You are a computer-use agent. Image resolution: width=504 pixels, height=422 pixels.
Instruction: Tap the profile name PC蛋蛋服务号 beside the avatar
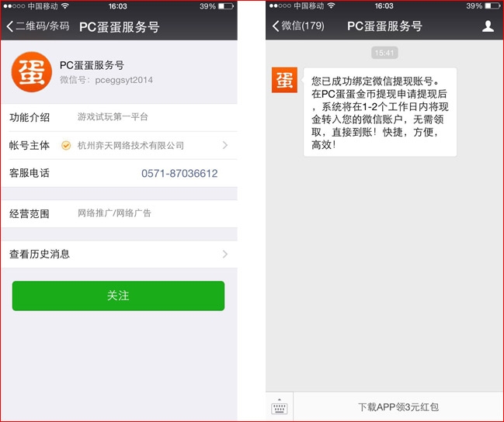click(92, 65)
